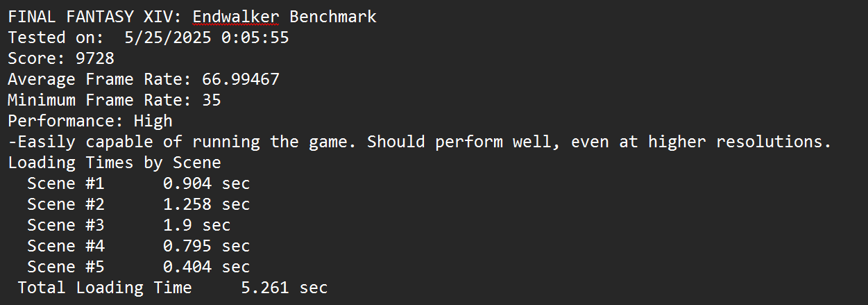Screen dimensions: 868x305
Task: Click the word 'High' after Performance
Action: [x=153, y=121]
